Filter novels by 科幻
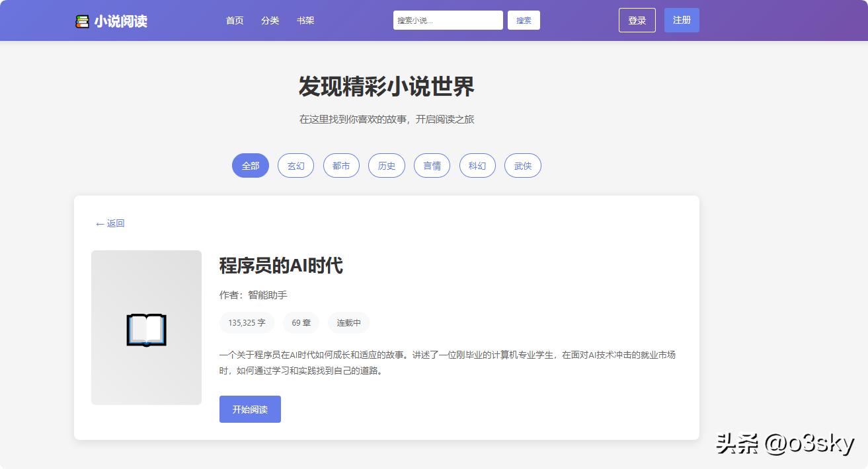This screenshot has width=868, height=469. 477,166
